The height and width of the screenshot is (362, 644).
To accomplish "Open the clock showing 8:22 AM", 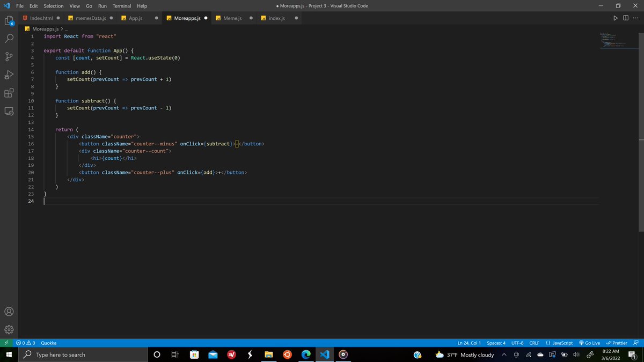I will (611, 354).
